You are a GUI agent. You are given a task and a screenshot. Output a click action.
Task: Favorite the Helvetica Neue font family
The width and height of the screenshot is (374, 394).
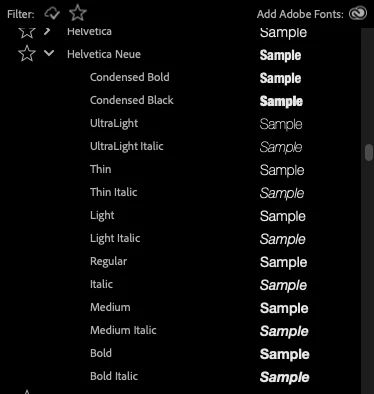pyautogui.click(x=27, y=54)
